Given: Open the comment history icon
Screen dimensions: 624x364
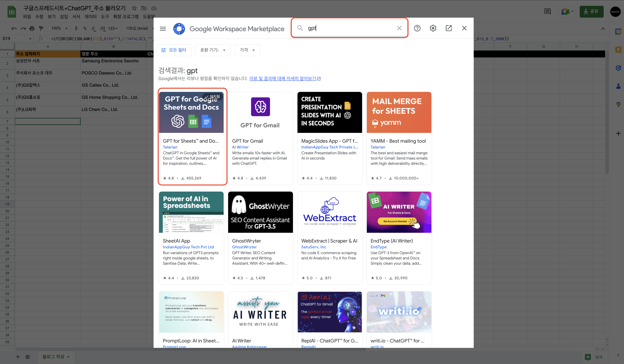Looking at the screenshot, I should pyautogui.click(x=547, y=11).
